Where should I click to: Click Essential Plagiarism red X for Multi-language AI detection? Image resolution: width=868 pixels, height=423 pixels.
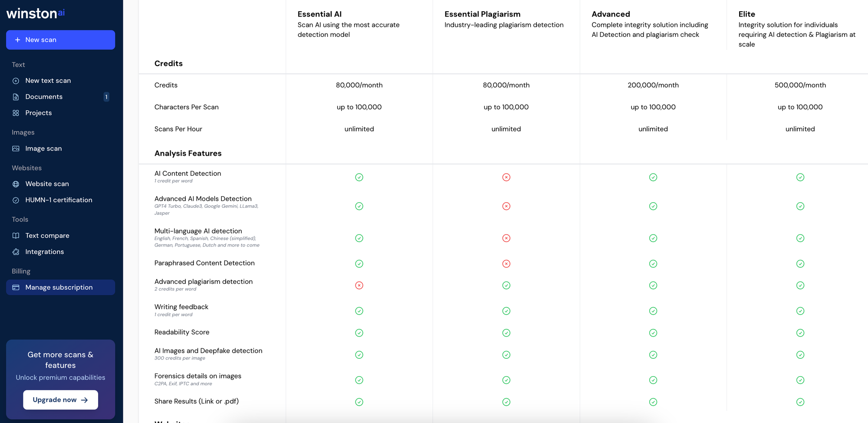point(506,238)
